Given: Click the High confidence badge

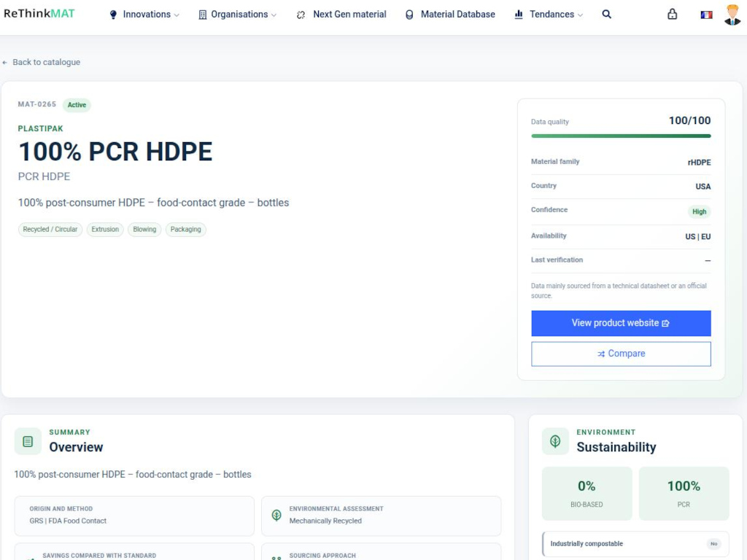Looking at the screenshot, I should [x=699, y=211].
